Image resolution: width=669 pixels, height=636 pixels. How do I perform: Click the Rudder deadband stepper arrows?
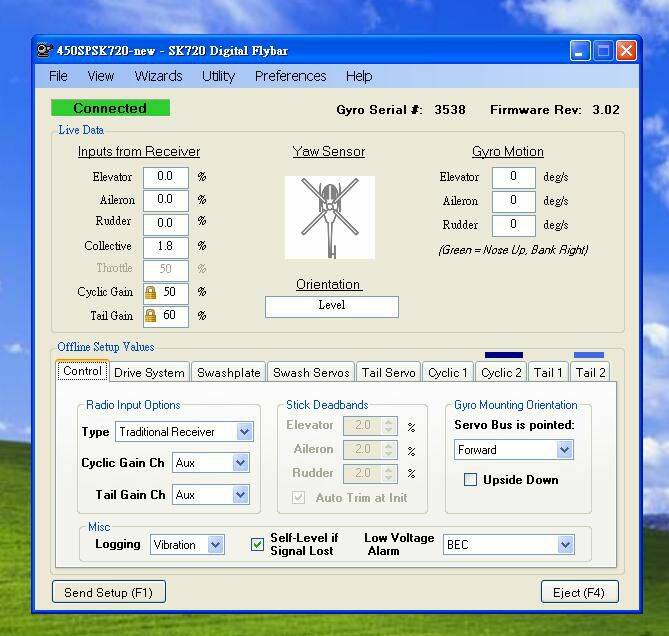pyautogui.click(x=389, y=473)
